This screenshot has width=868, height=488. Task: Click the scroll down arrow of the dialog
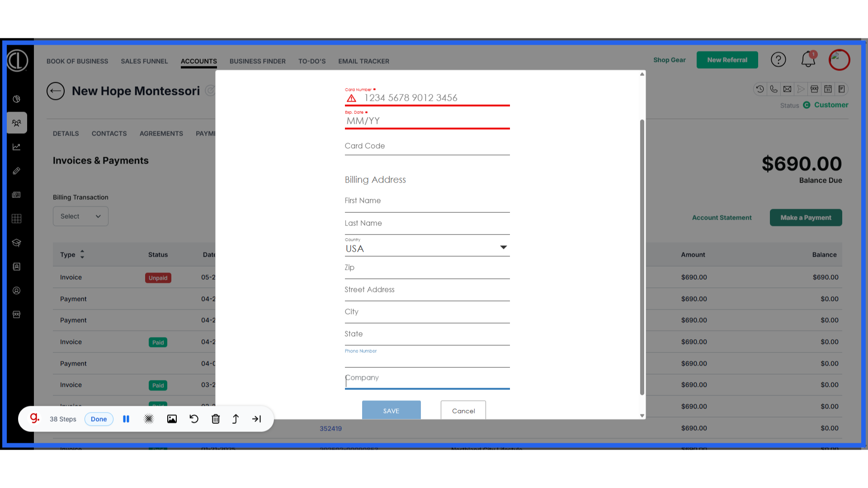click(x=642, y=415)
